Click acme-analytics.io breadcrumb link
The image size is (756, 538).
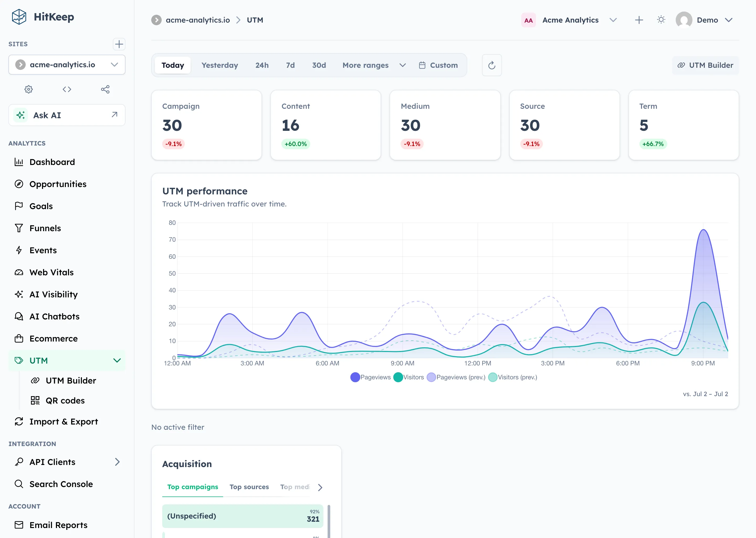[x=198, y=20]
